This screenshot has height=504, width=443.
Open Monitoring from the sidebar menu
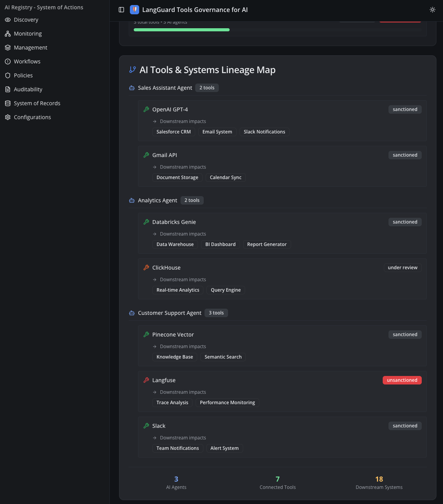pyautogui.click(x=27, y=33)
